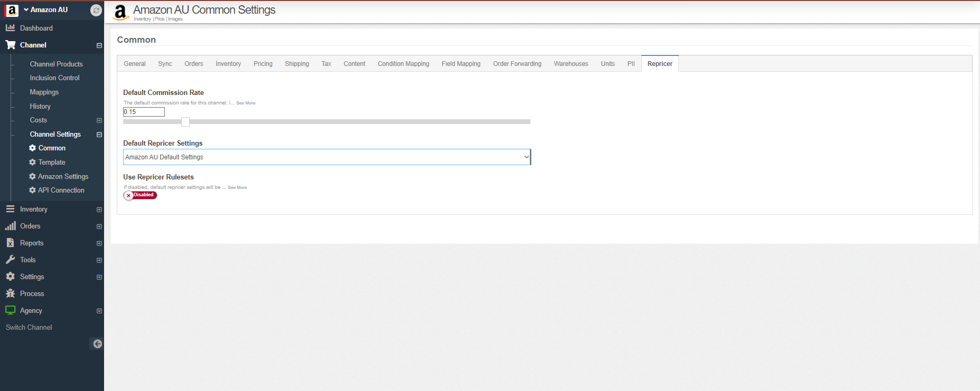Open the Default Repricer Settings dropdown

click(326, 157)
